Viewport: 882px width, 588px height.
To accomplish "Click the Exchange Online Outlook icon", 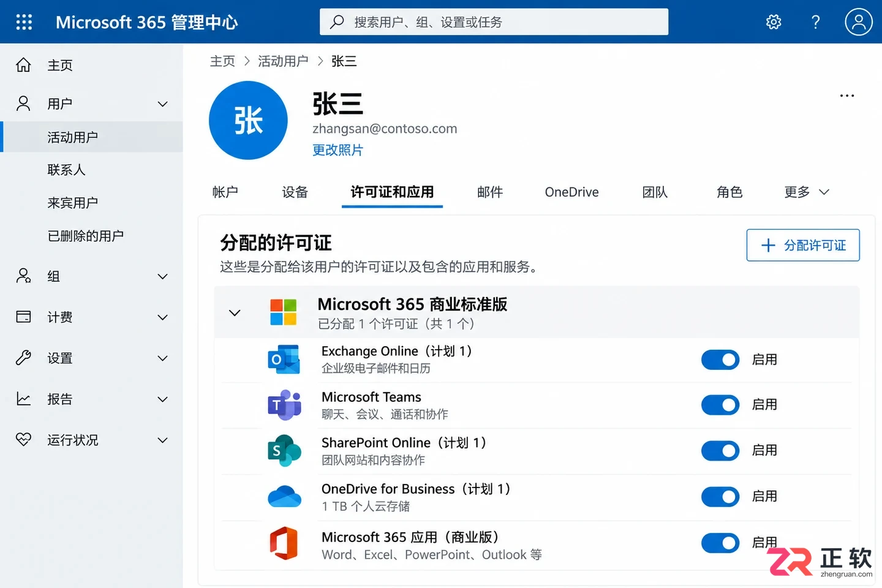I will pos(284,360).
